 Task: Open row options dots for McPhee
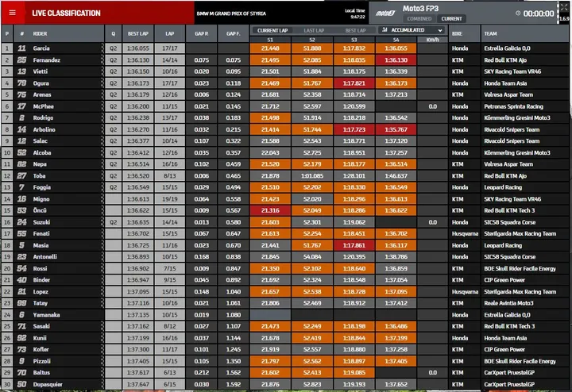(102, 106)
